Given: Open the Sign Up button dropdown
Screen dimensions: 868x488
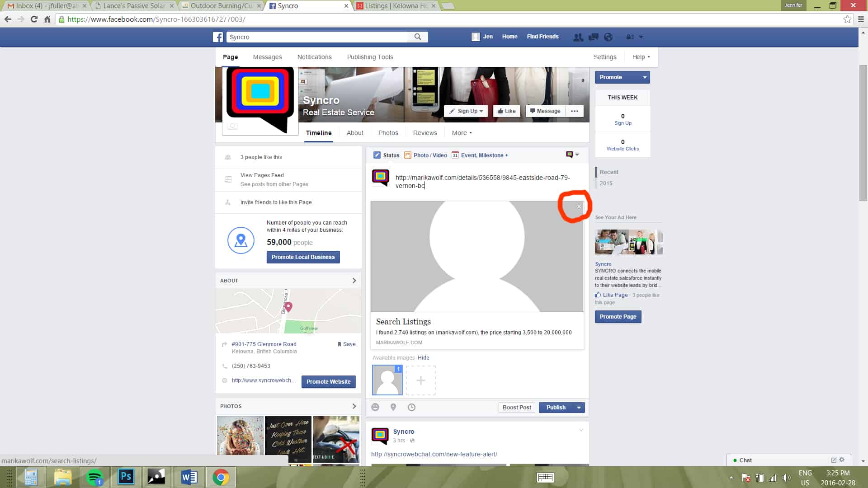Looking at the screenshot, I should [466, 111].
